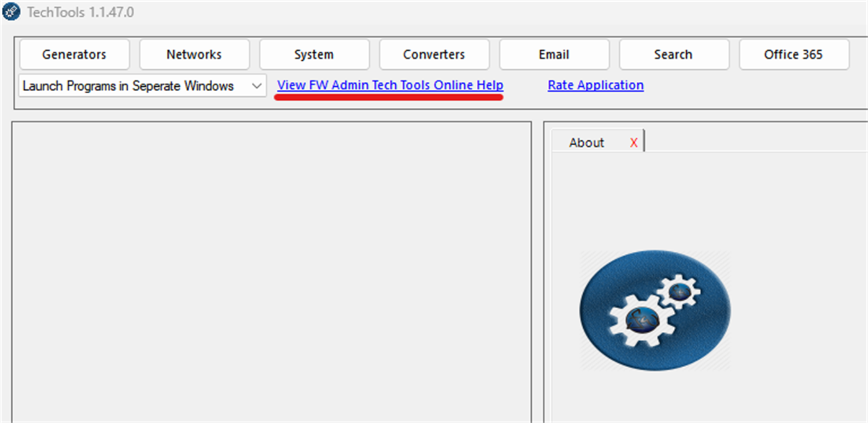868x423 pixels.
Task: Open the Converters tools
Action: click(x=434, y=54)
